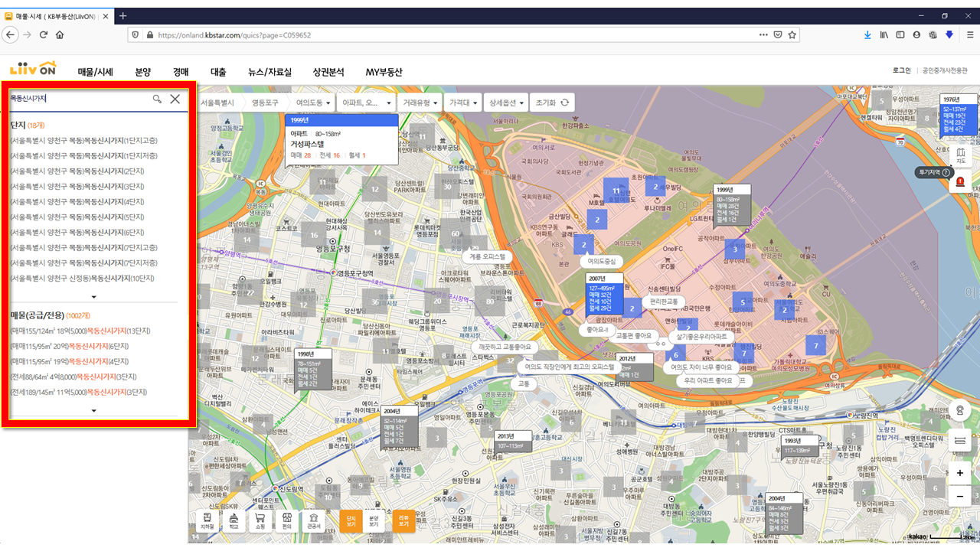
Task: Open the 대출 menu
Action: (x=218, y=72)
